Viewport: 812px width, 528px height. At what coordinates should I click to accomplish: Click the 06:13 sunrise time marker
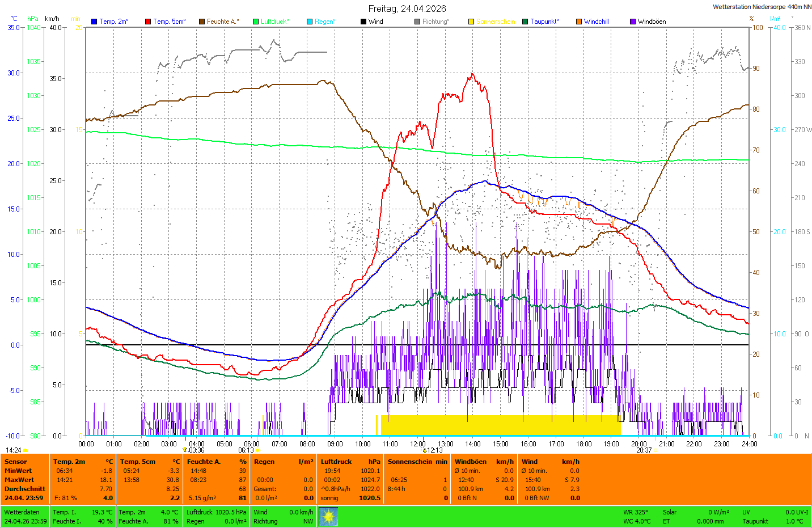[246, 450]
